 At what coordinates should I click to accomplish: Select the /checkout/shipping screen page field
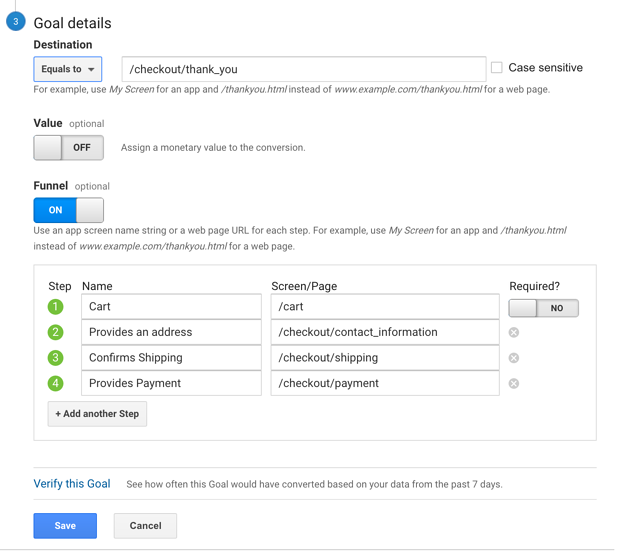385,357
